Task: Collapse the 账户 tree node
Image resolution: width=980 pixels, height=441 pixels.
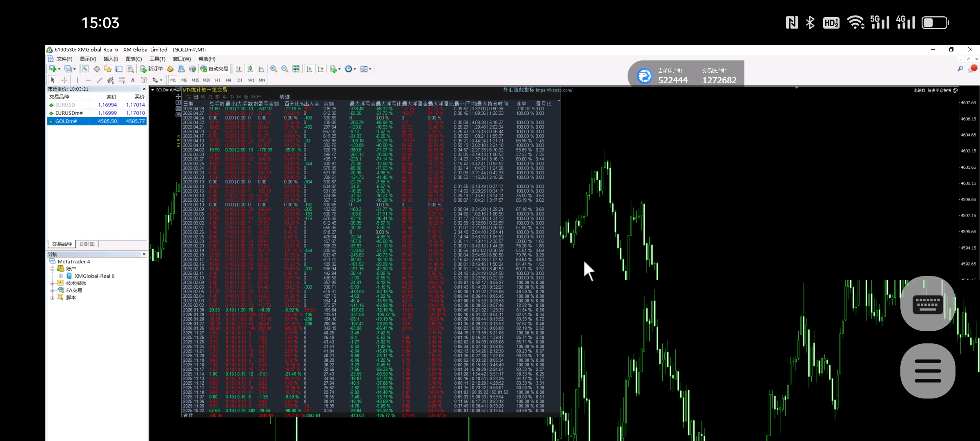Action: 52,269
